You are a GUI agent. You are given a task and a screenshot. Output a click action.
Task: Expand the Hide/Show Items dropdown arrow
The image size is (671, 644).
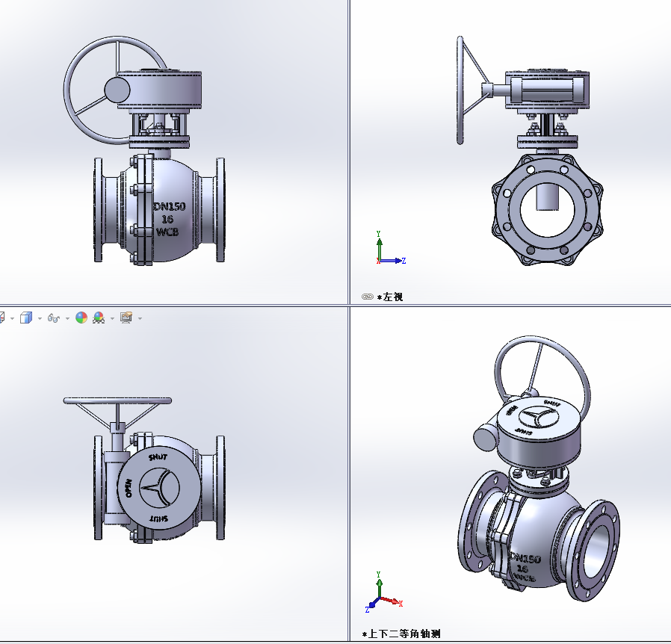[67, 319]
